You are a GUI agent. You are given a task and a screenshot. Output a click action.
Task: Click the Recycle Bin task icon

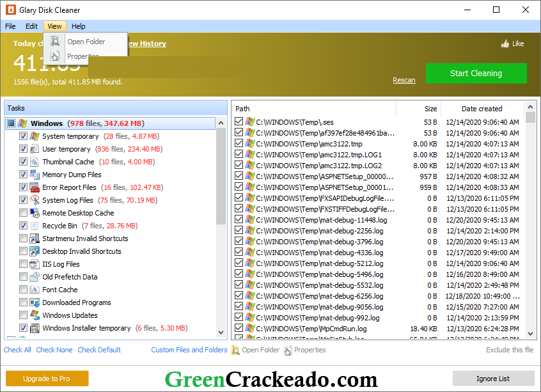click(x=34, y=226)
